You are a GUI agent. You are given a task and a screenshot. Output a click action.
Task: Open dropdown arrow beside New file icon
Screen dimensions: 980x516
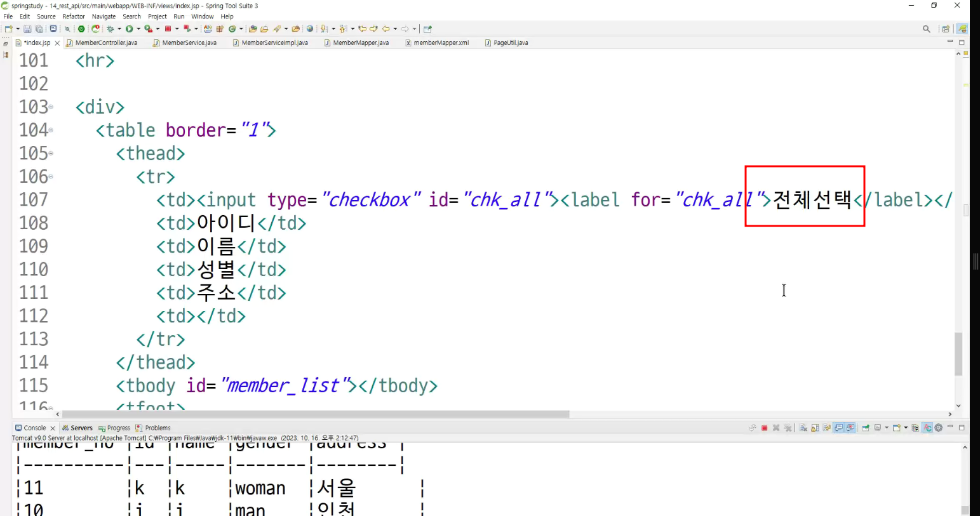[18, 29]
